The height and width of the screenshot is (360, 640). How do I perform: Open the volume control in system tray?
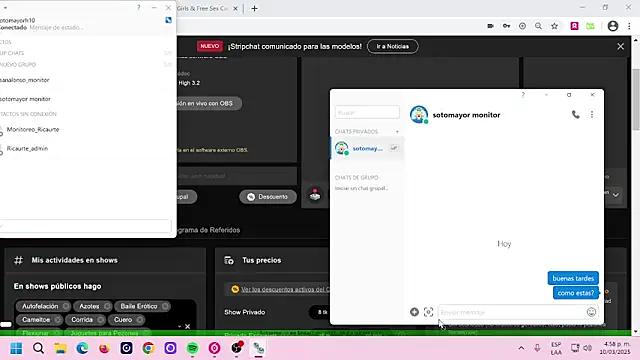point(588,348)
